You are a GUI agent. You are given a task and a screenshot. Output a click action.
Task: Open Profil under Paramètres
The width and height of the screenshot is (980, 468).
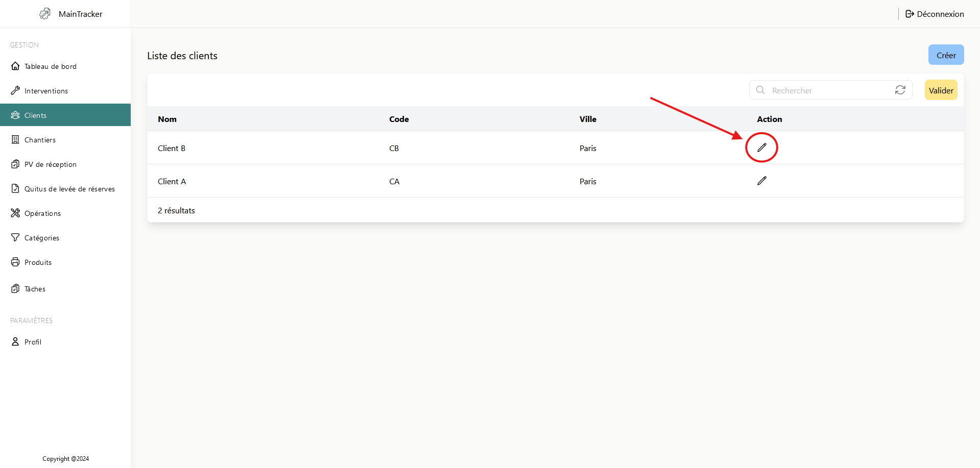(33, 342)
